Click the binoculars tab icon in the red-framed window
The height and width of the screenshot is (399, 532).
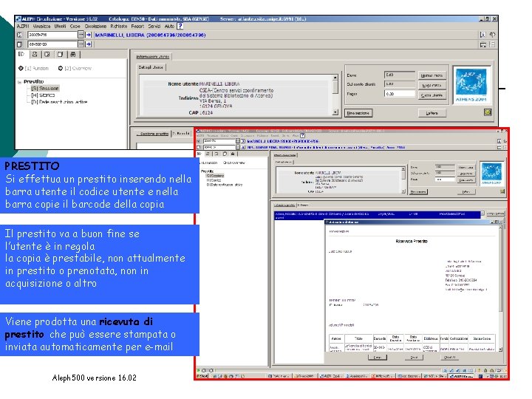tap(233, 154)
